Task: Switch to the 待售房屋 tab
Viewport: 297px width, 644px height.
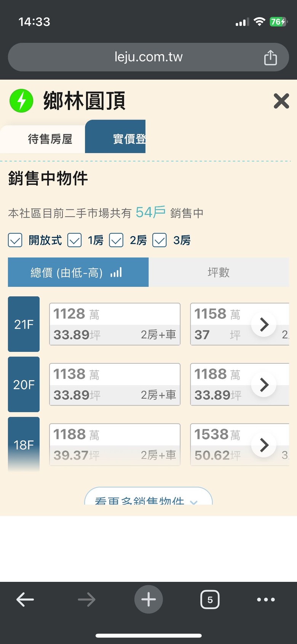Action: (50, 139)
